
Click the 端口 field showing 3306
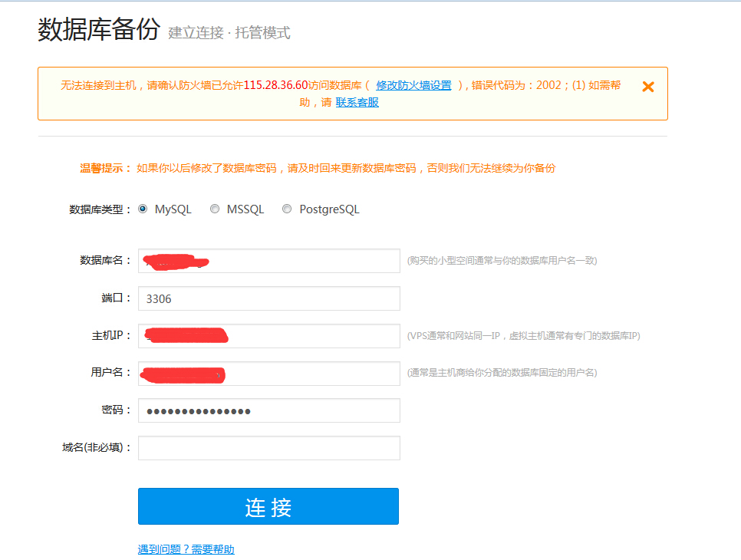pyautogui.click(x=268, y=298)
